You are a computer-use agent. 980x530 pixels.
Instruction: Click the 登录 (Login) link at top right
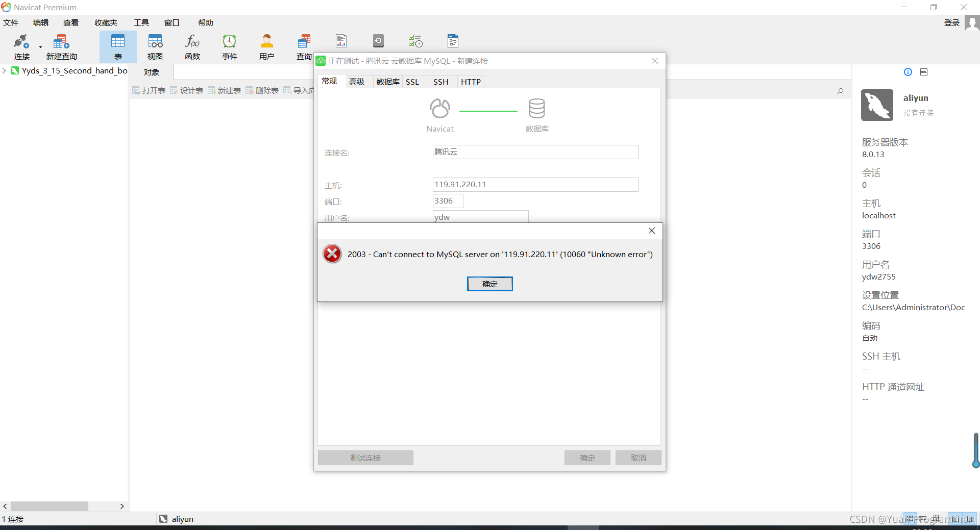pos(952,23)
